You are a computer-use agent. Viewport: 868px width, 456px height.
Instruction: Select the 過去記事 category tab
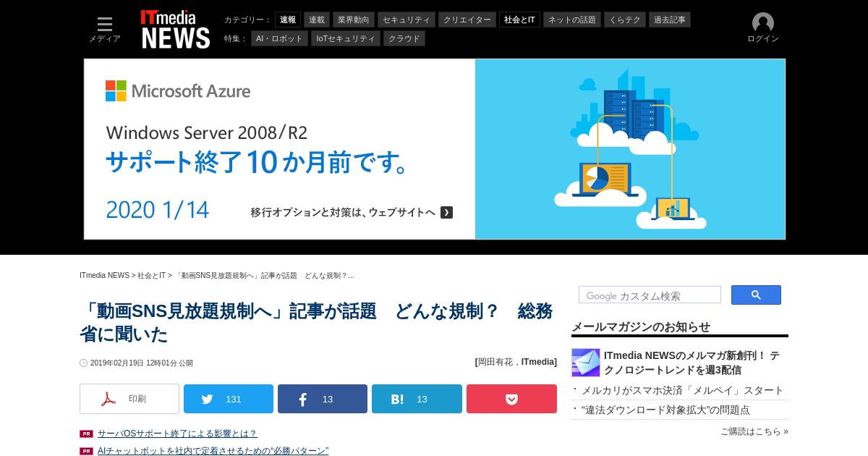click(x=670, y=20)
